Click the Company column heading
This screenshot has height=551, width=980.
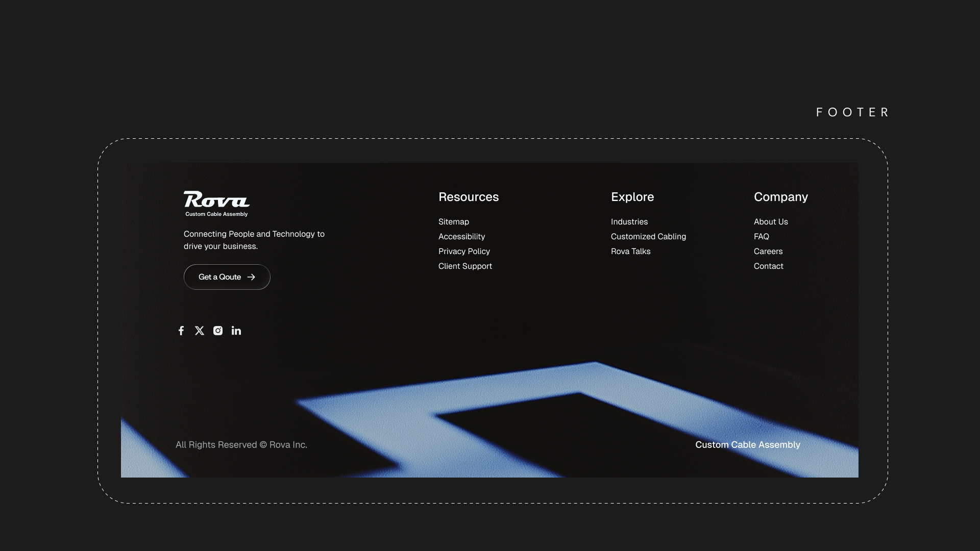[781, 197]
